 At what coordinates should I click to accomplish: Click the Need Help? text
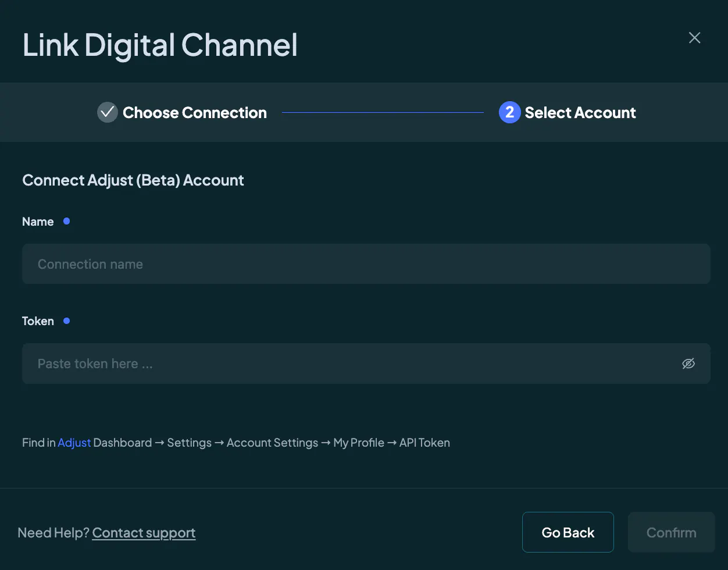[x=53, y=533]
